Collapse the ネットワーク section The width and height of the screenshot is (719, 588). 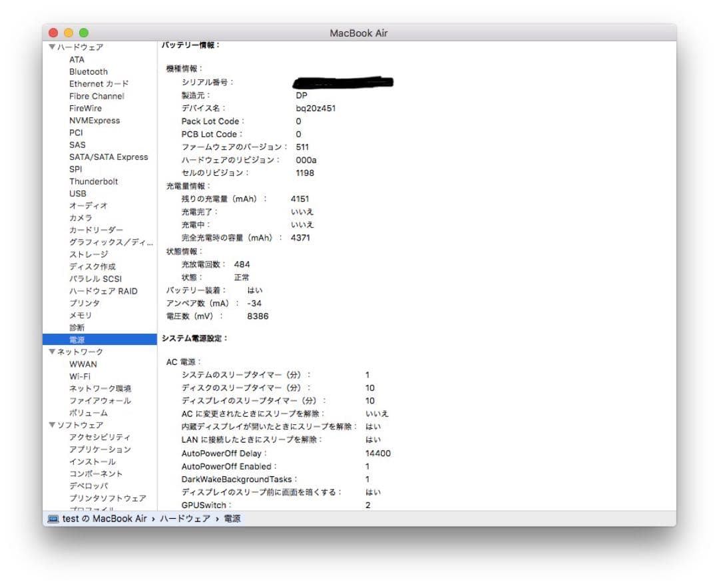point(52,351)
